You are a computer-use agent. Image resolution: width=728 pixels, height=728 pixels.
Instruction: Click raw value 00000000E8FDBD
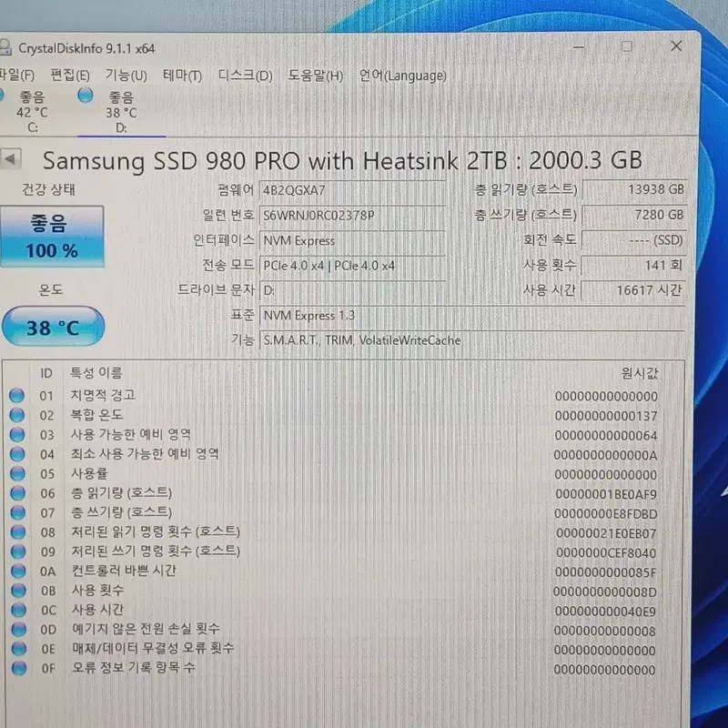606,514
